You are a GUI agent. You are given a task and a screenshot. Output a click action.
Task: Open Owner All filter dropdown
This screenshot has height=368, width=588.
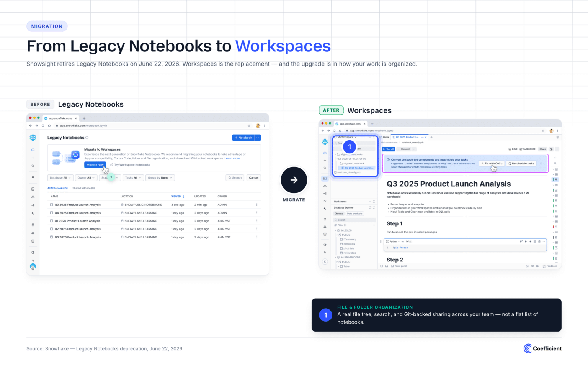pos(86,178)
